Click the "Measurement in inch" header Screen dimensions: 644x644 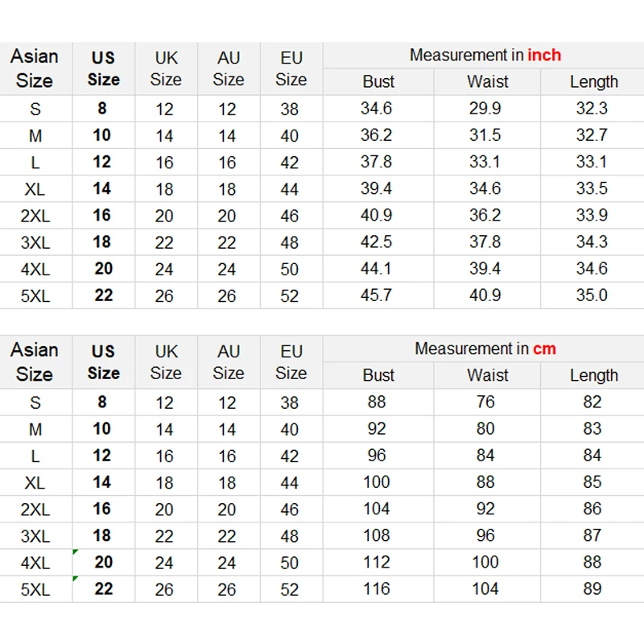[485, 56]
